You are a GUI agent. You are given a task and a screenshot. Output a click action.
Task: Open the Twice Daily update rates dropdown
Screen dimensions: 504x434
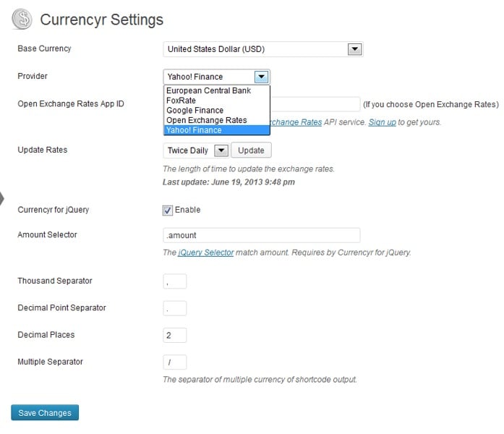point(196,150)
